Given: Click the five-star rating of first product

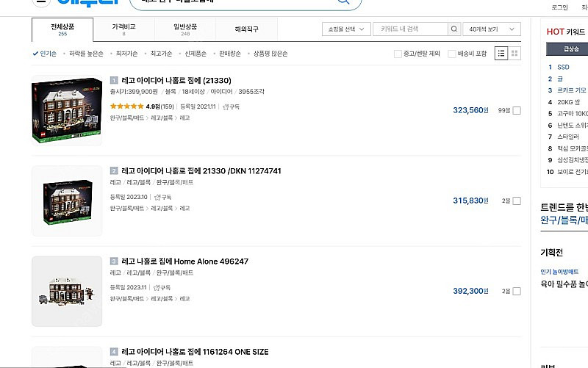Looking at the screenshot, I should 126,107.
